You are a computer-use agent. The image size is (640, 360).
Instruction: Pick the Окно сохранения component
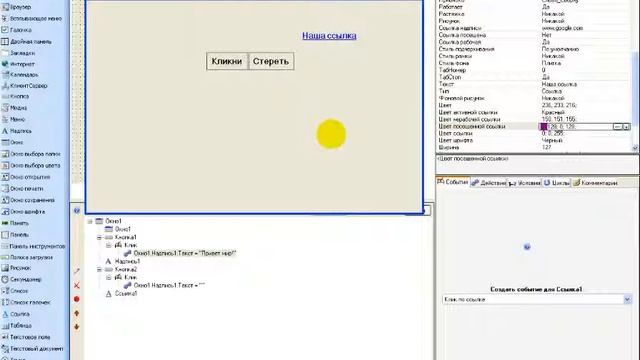28,200
